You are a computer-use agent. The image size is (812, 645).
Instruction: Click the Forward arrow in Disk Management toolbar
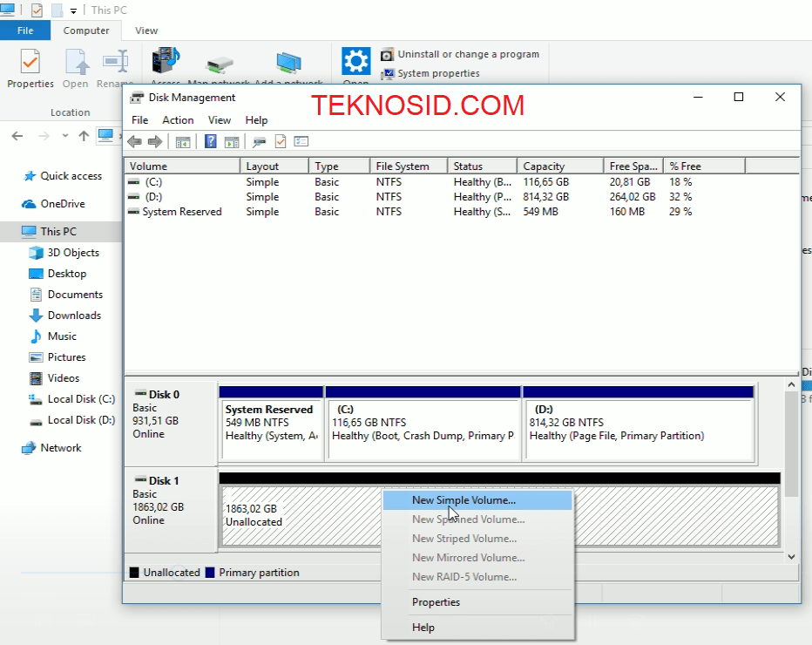pyautogui.click(x=155, y=141)
